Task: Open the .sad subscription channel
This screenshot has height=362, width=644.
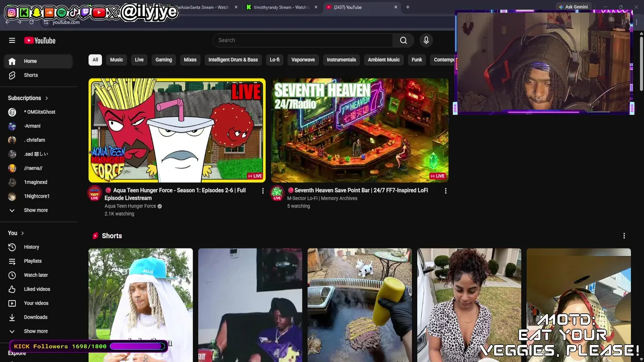Action: [39, 154]
